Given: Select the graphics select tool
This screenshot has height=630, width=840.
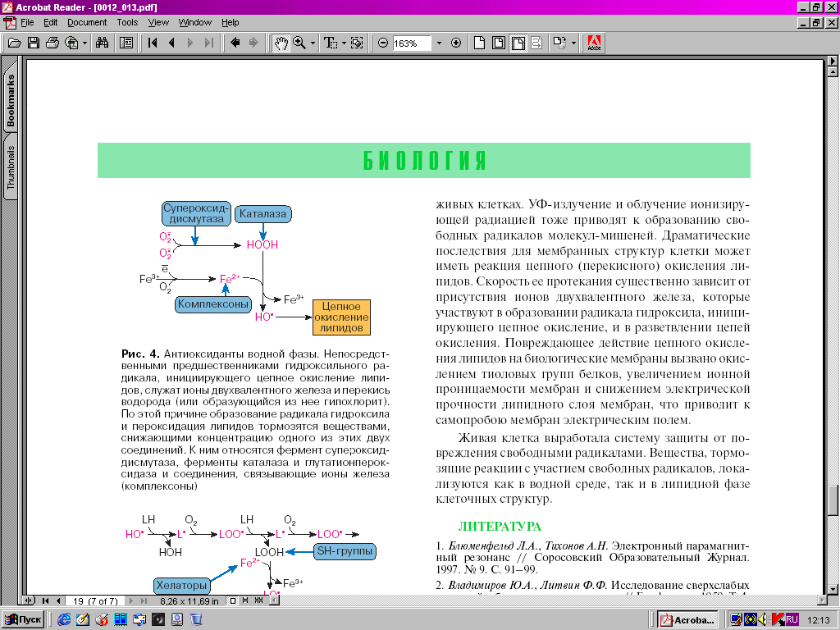Looking at the screenshot, I should (x=357, y=43).
